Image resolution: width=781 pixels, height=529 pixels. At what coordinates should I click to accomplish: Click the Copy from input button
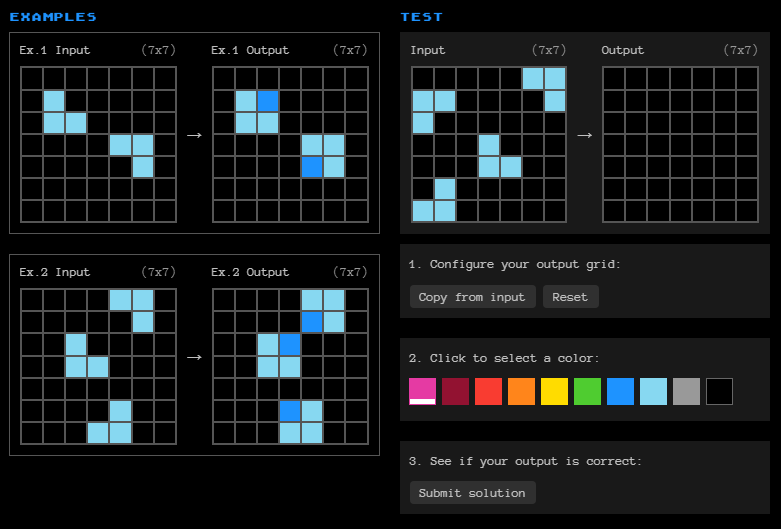click(471, 297)
